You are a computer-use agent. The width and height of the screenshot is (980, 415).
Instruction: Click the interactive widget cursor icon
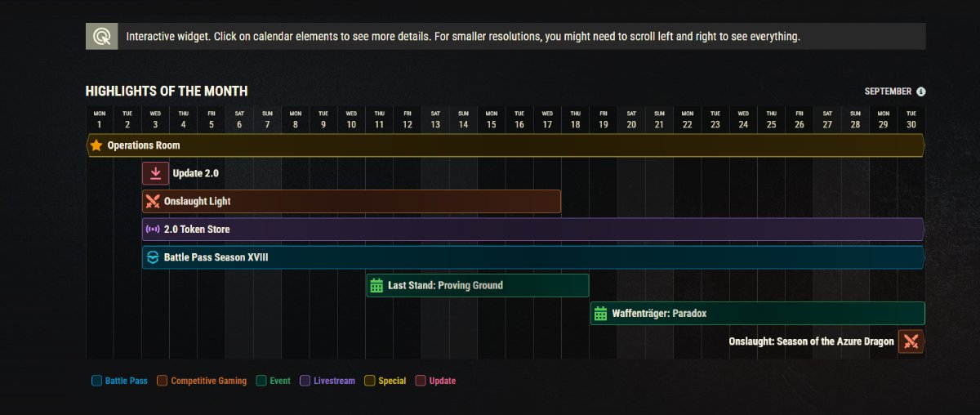coord(102,36)
